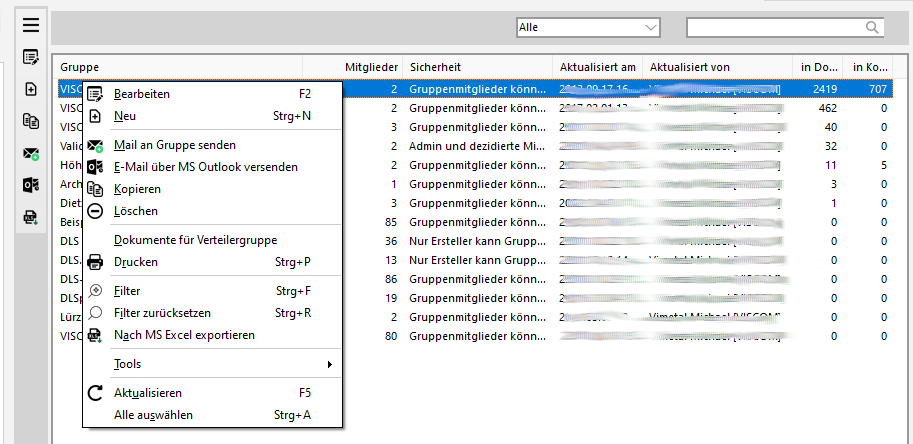Sort by the Sicherheit column header
The image size is (913, 444).
click(477, 67)
